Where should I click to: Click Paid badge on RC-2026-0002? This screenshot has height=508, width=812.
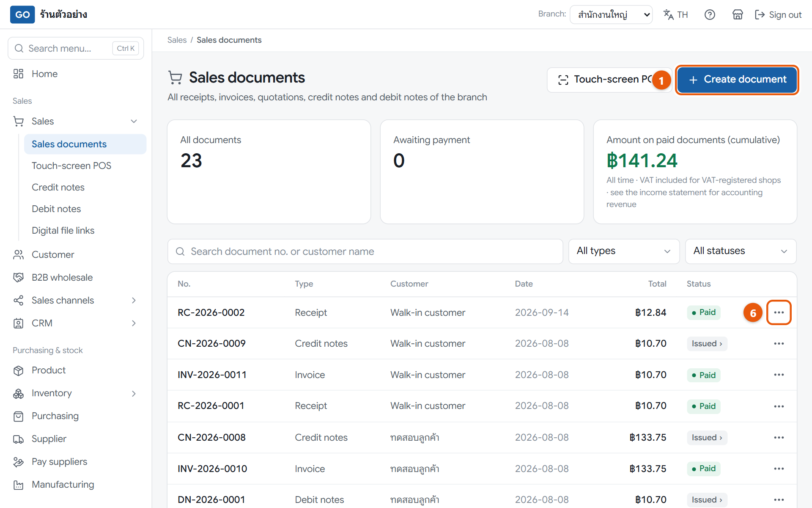coord(704,312)
